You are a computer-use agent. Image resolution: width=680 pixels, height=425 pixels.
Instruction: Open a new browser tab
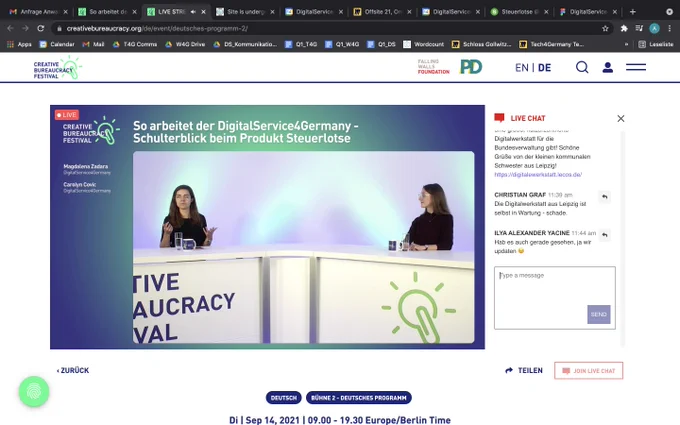pos(632,12)
